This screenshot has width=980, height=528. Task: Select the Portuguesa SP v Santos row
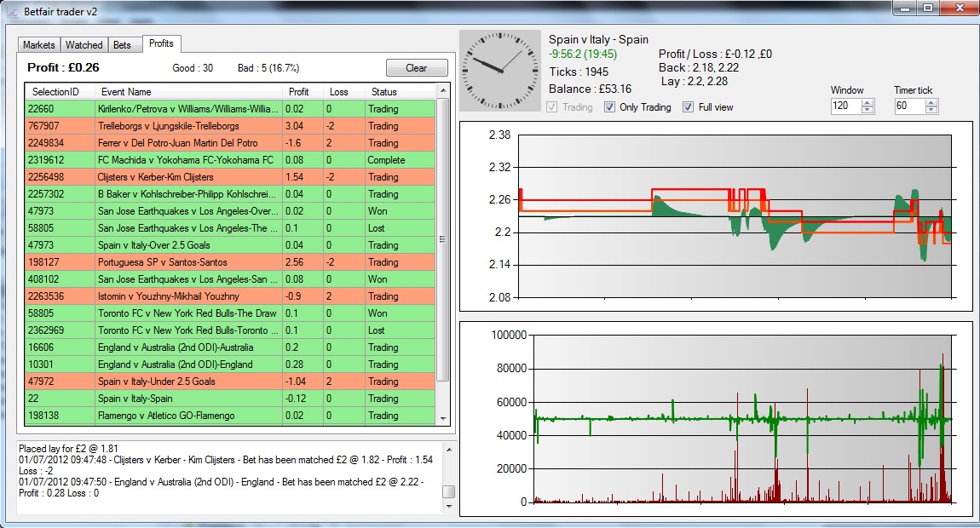[x=230, y=261]
